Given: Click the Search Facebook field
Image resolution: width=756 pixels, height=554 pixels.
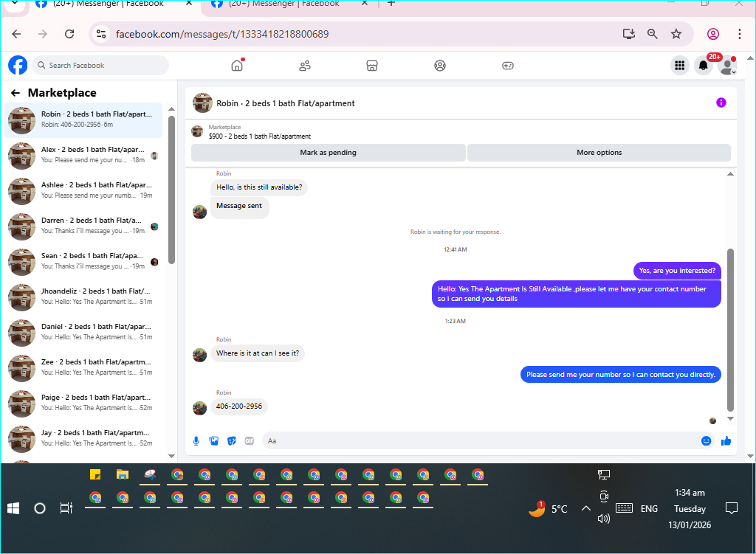Looking at the screenshot, I should [x=100, y=66].
